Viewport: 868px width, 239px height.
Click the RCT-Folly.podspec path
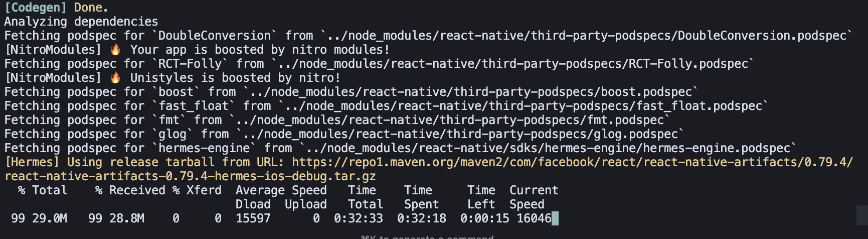(512, 64)
